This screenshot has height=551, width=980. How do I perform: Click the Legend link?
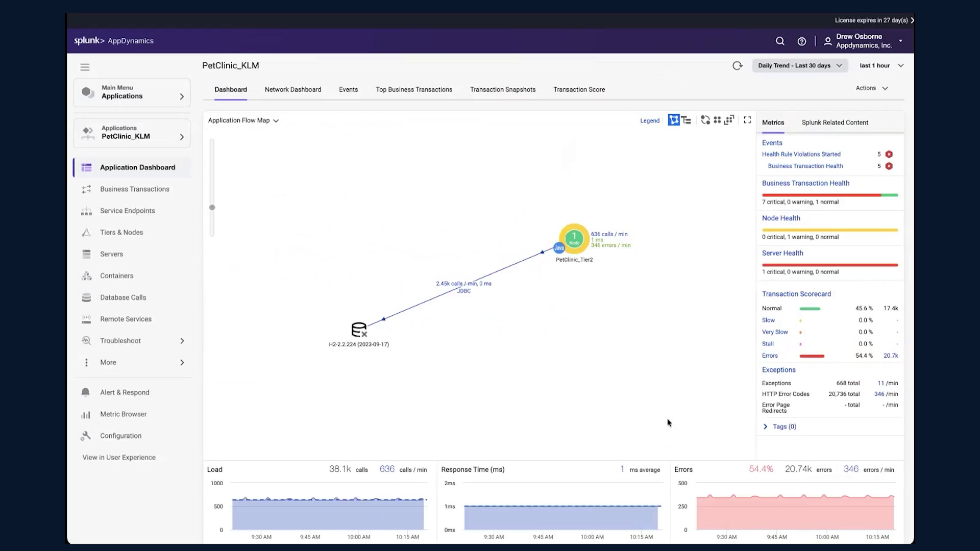tap(650, 121)
